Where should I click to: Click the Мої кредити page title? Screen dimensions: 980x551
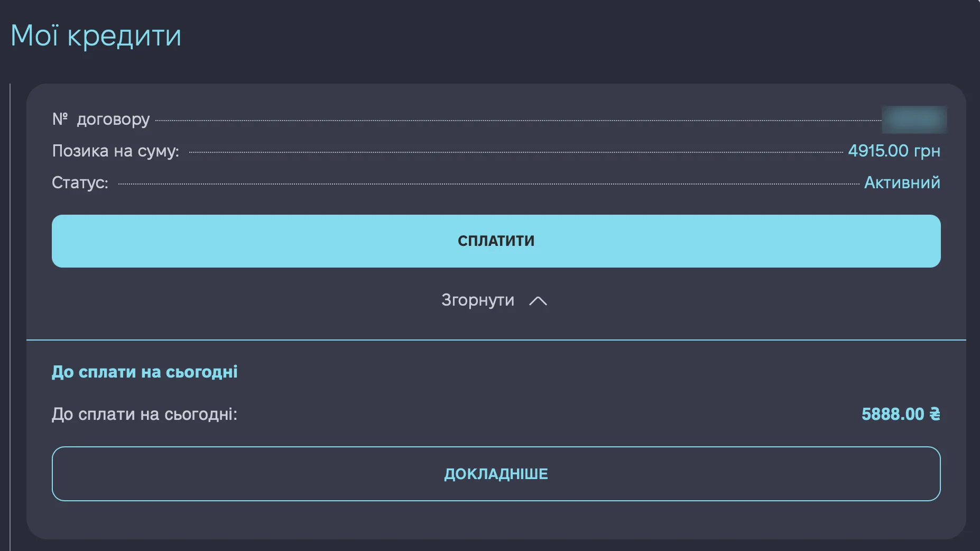[x=96, y=36]
